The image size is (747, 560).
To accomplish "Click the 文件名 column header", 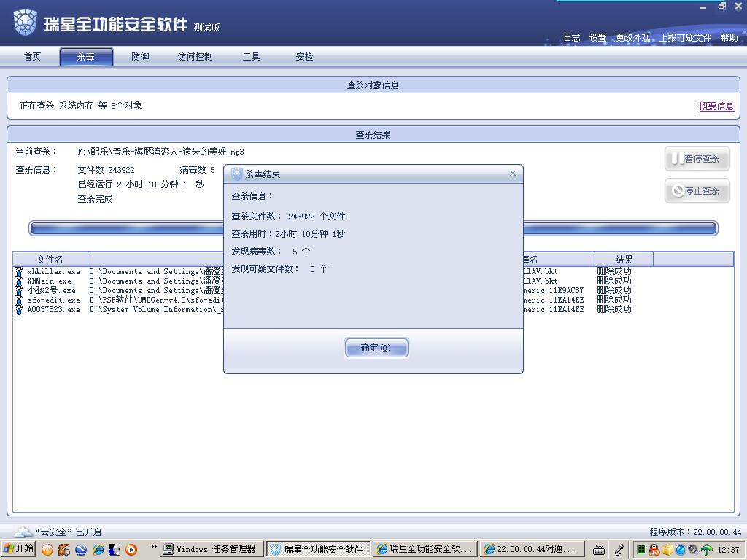I will (x=50, y=260).
